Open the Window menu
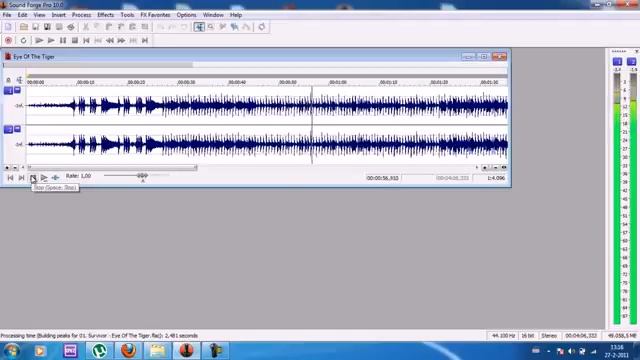 pos(213,15)
